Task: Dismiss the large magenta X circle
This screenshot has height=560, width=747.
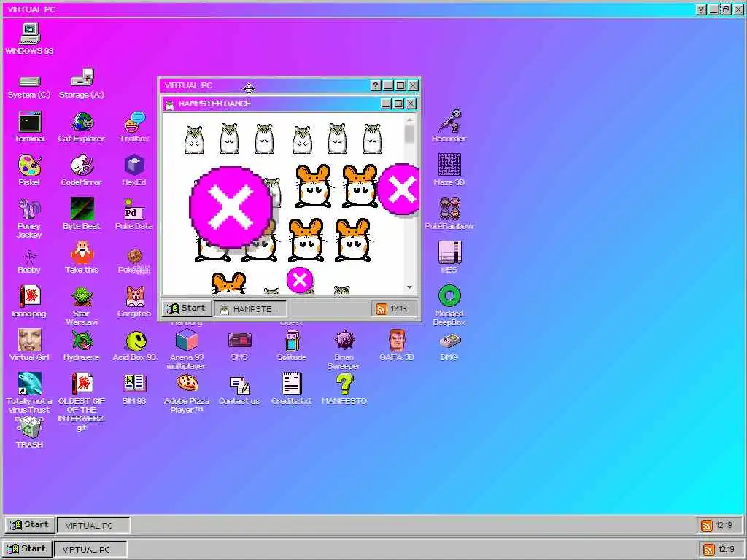Action: 231,207
